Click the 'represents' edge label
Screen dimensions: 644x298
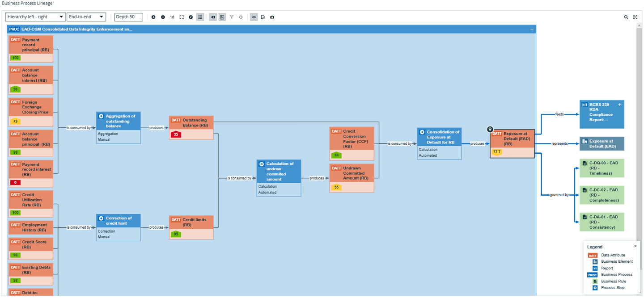click(559, 143)
